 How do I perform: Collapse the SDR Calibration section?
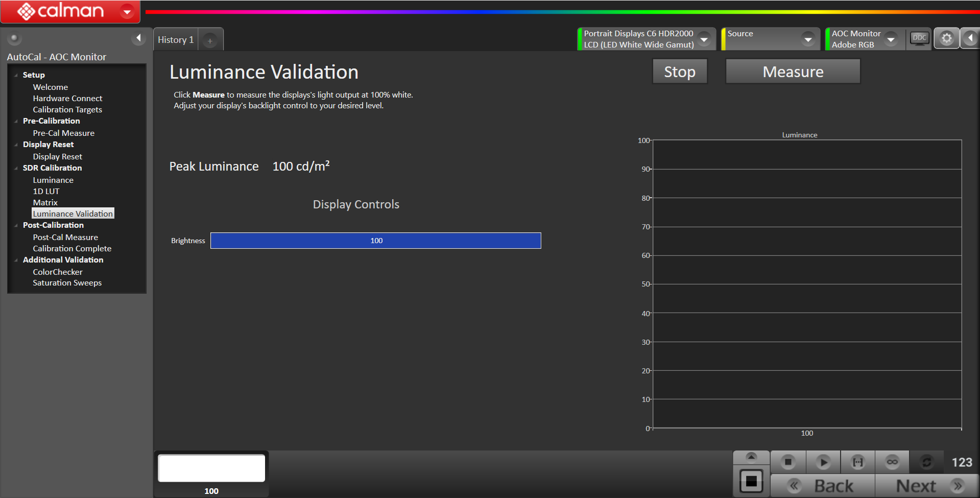coord(16,168)
